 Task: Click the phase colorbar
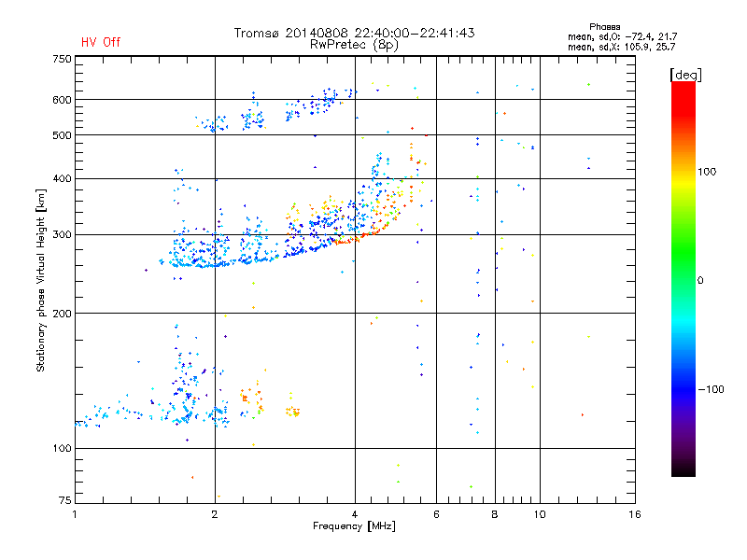pyautogui.click(x=684, y=279)
